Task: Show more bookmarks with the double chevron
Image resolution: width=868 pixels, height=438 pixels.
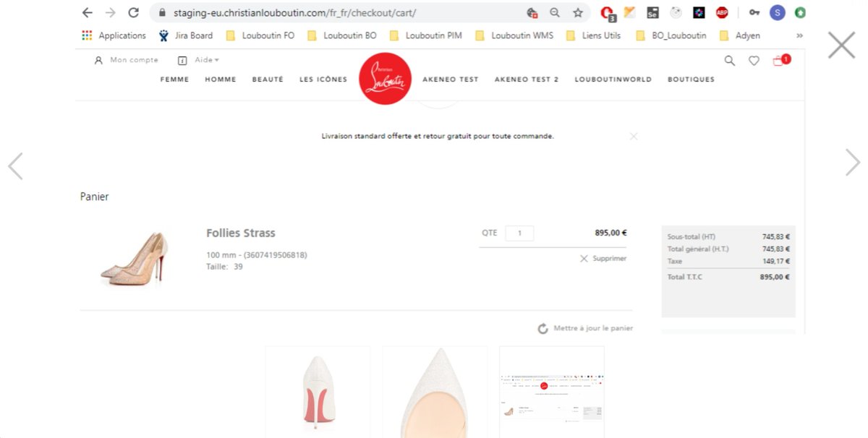Action: pyautogui.click(x=799, y=35)
